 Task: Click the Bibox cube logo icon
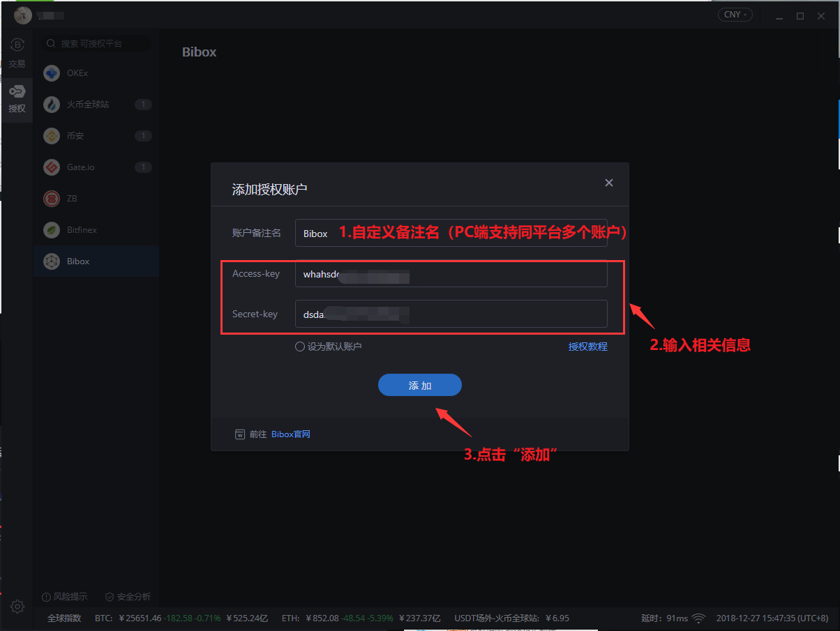click(x=52, y=261)
